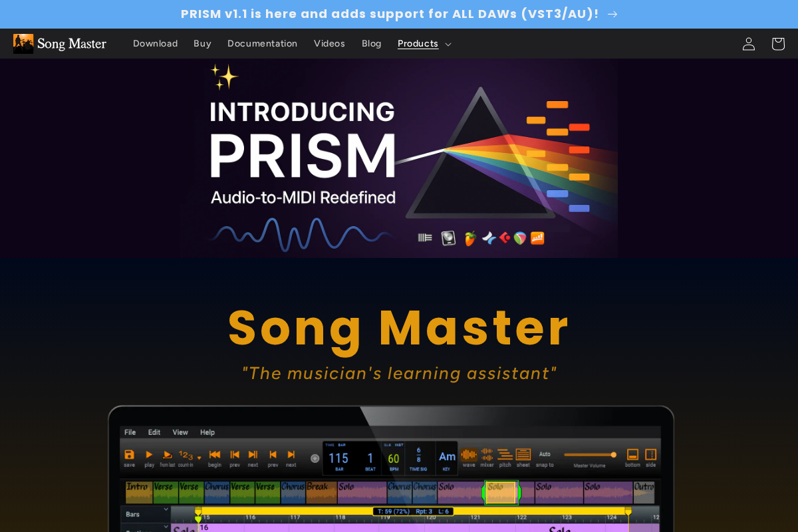Select the pitch tool icon
The height and width of the screenshot is (532, 798).
point(505,455)
